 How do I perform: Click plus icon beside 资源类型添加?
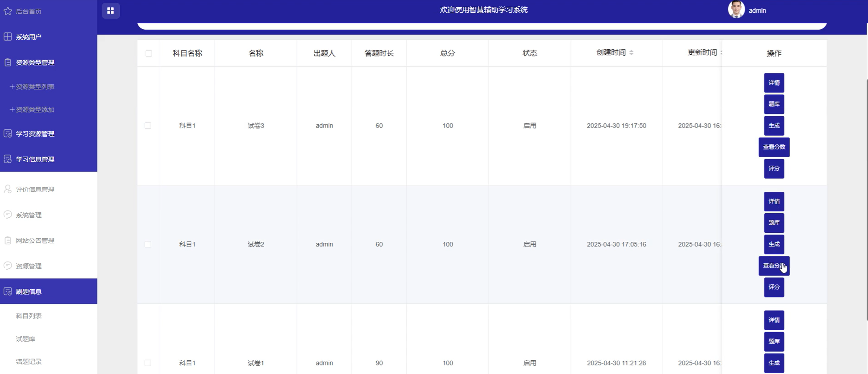click(12, 109)
